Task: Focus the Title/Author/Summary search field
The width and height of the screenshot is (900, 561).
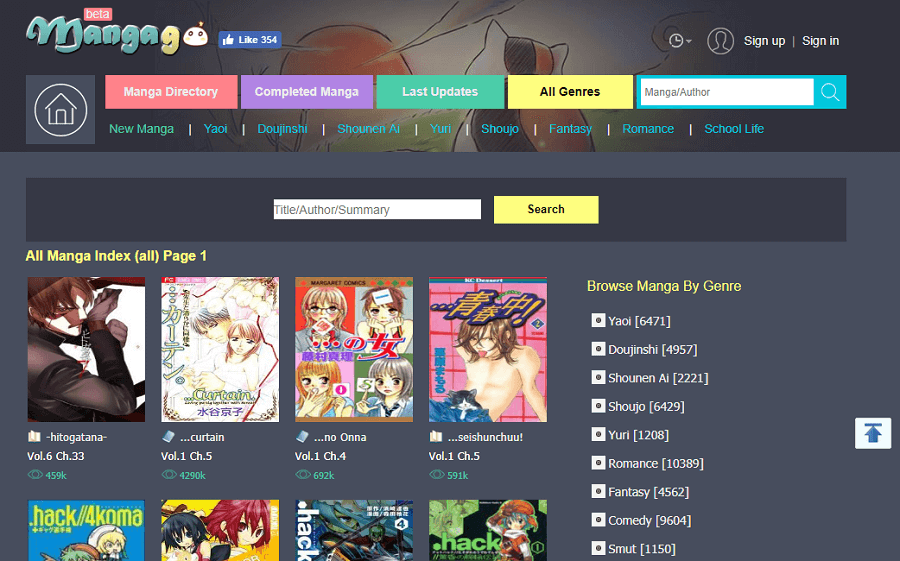Action: [x=377, y=210]
